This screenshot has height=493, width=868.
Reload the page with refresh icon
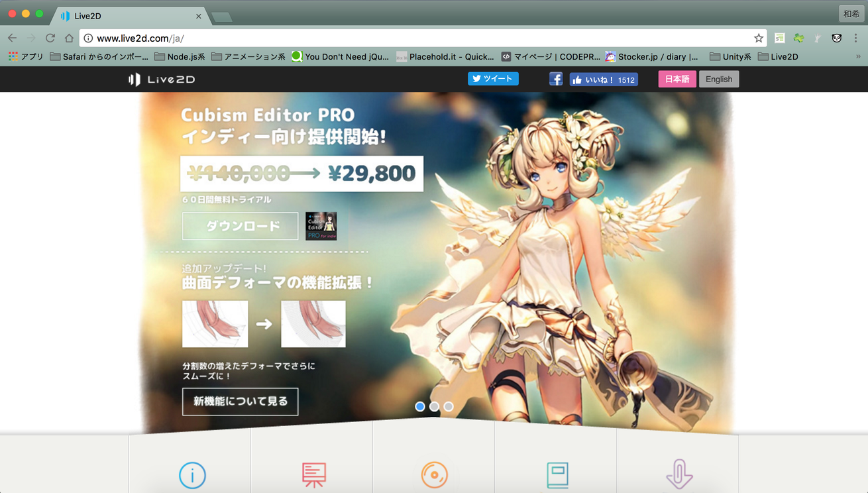tap(50, 38)
